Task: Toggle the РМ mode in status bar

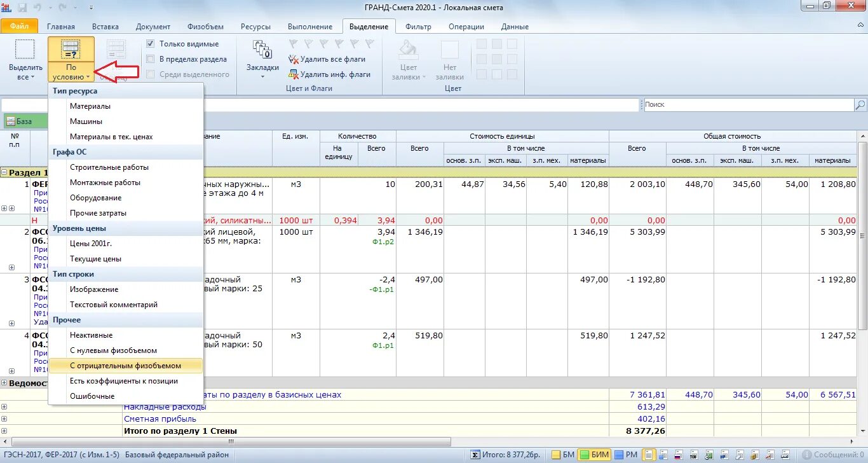Action: pos(626,455)
